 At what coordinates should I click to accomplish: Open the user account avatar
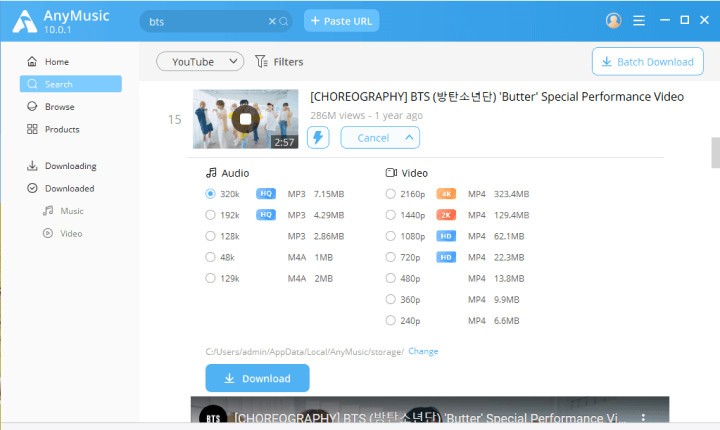tap(613, 20)
